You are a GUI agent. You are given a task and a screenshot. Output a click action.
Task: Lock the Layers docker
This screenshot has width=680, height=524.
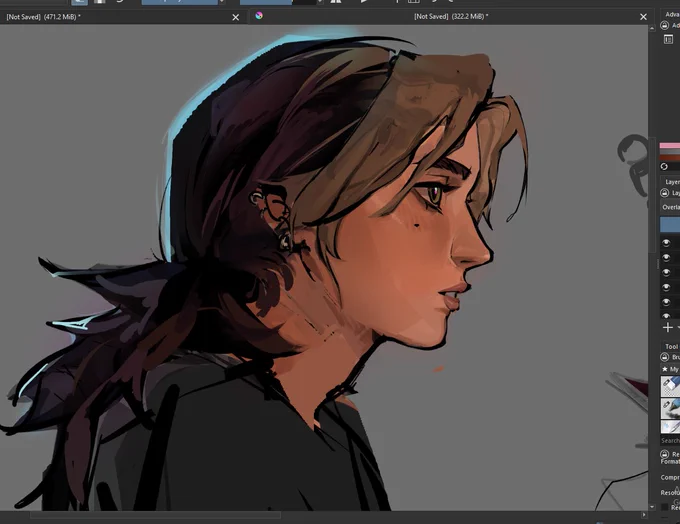(664, 193)
